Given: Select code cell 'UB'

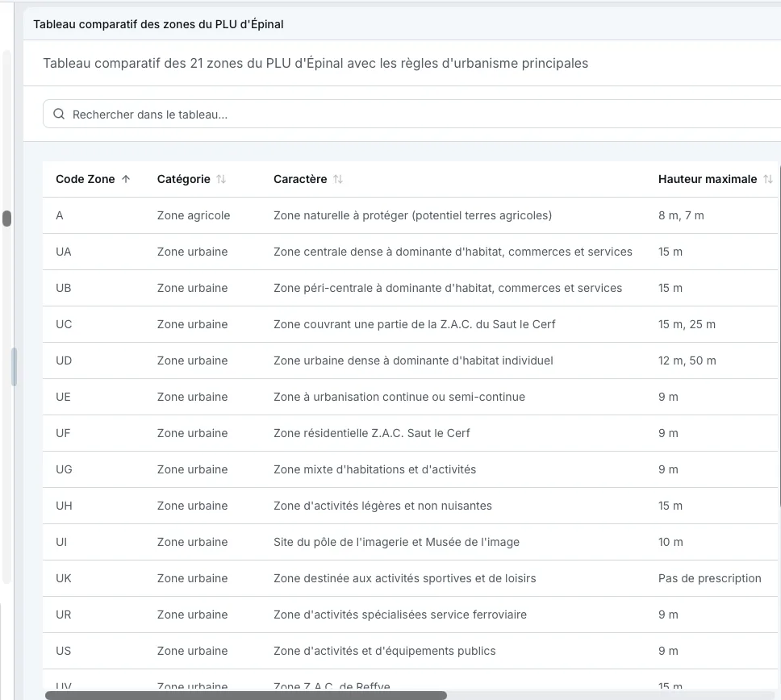Looking at the screenshot, I should (x=64, y=288).
